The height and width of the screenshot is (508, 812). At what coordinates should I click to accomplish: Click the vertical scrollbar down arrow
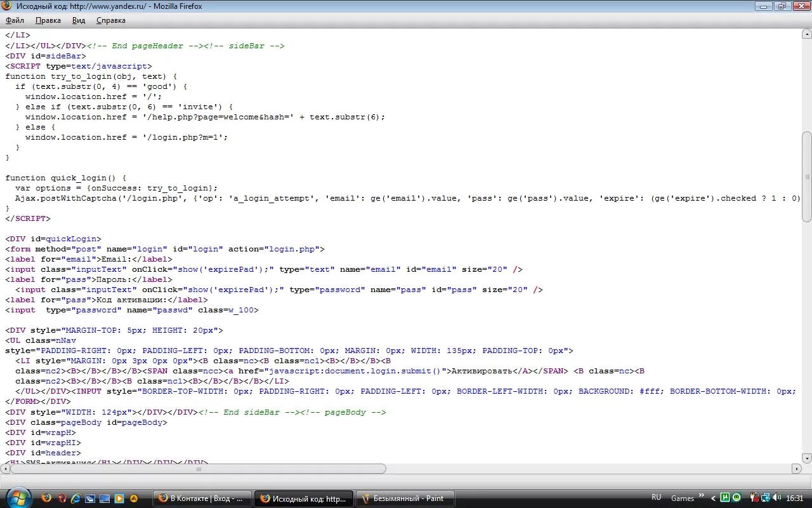807,458
